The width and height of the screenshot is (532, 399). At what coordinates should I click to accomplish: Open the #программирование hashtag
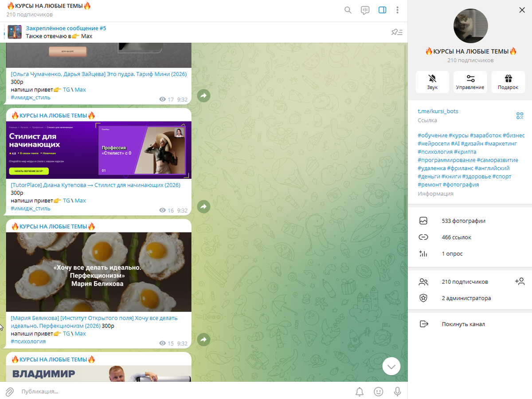point(446,160)
